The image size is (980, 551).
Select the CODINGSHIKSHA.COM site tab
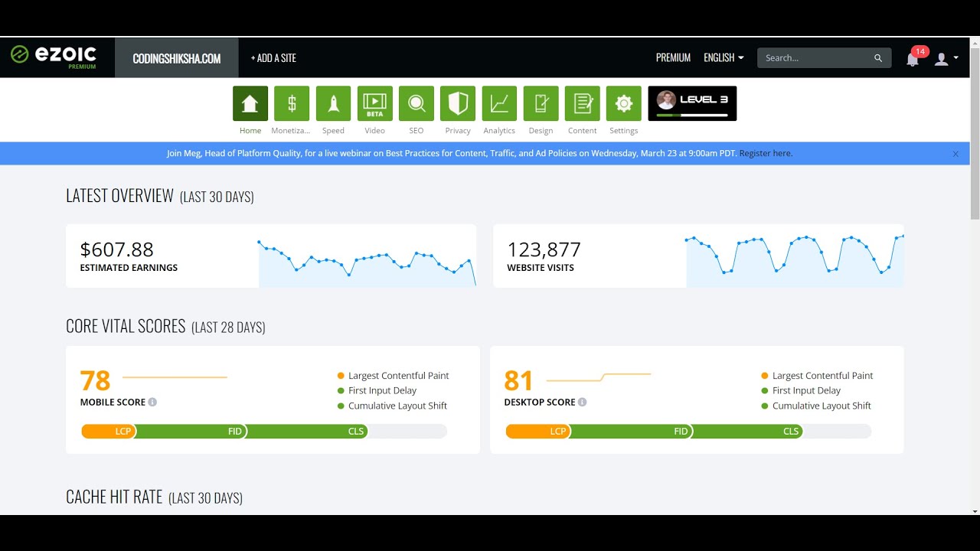176,58
